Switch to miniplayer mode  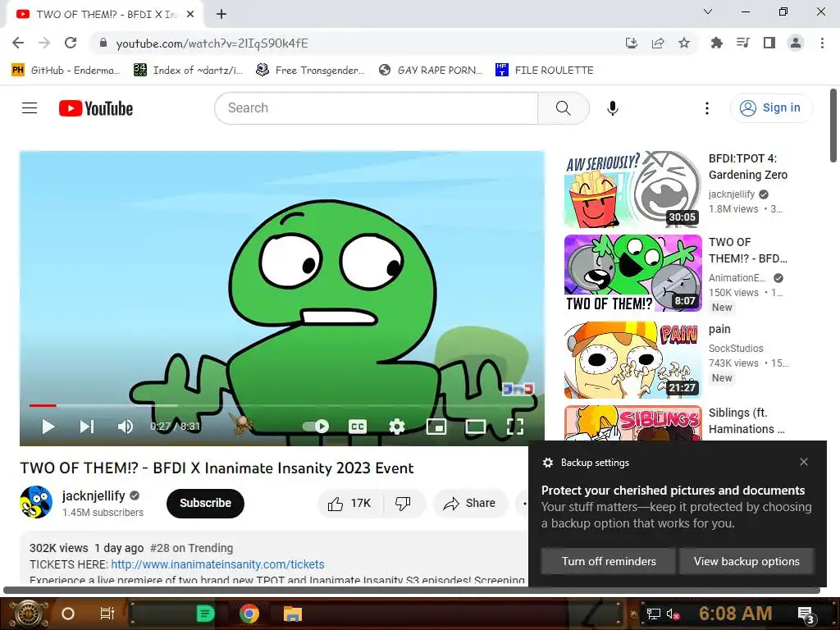pyautogui.click(x=436, y=427)
